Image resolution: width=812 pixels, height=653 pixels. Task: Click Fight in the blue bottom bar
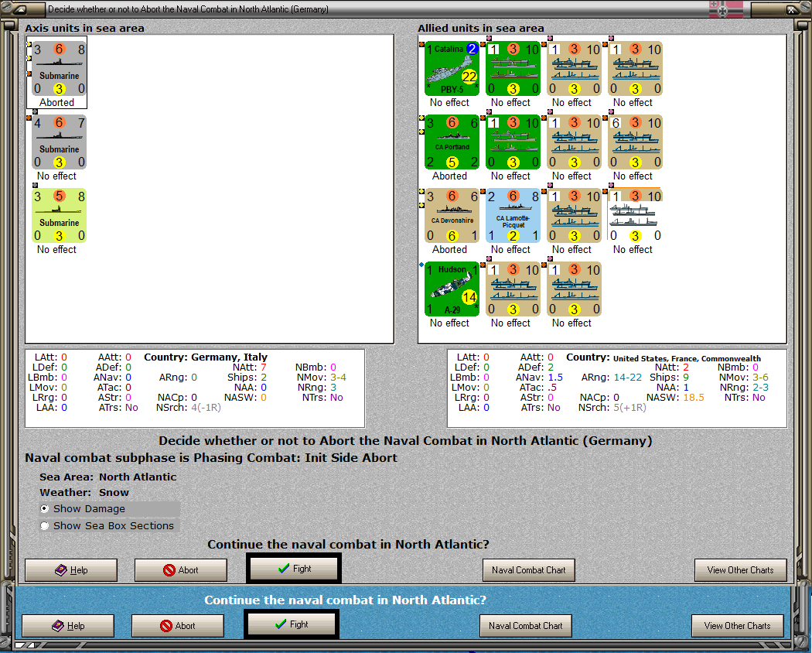tap(291, 624)
